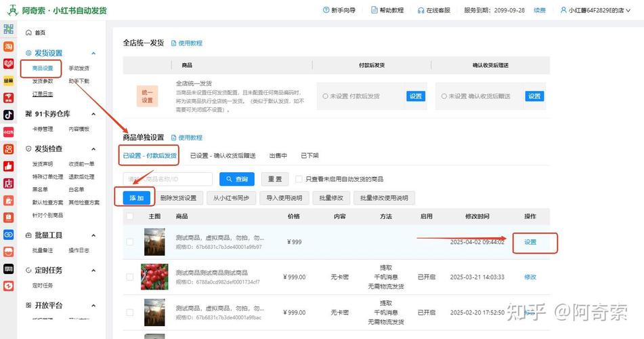Screen dimensions: 644x339
Task: Click the 查询 search button
Action: tap(237, 179)
